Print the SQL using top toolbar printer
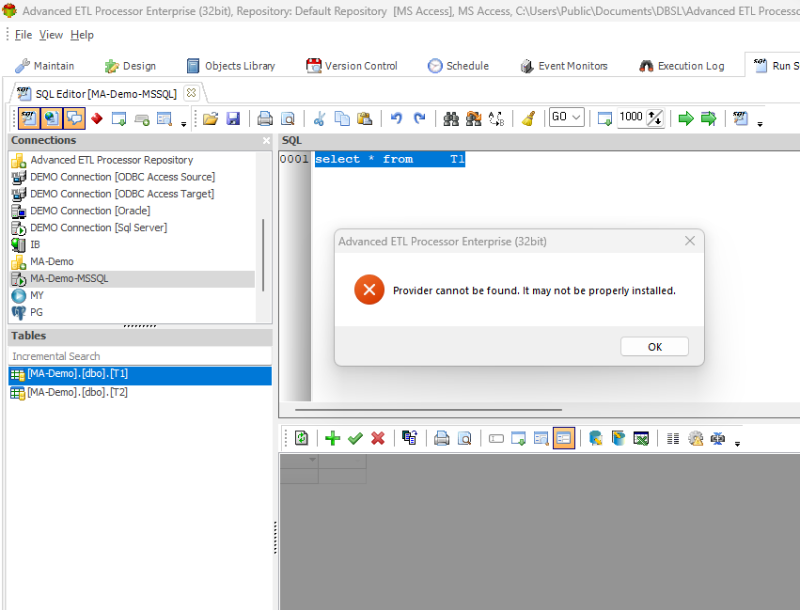This screenshot has height=610, width=800. pyautogui.click(x=265, y=119)
